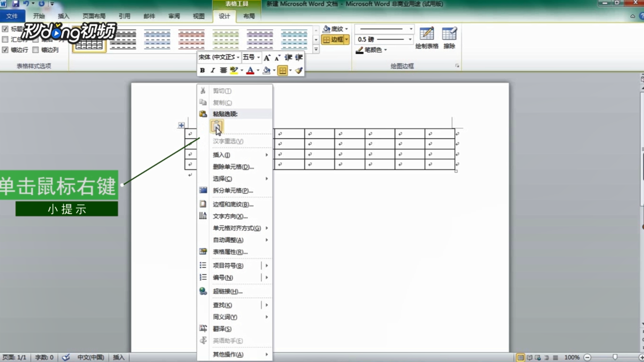Click the Keep Source paste option icon
The image size is (644, 362).
[x=217, y=126]
